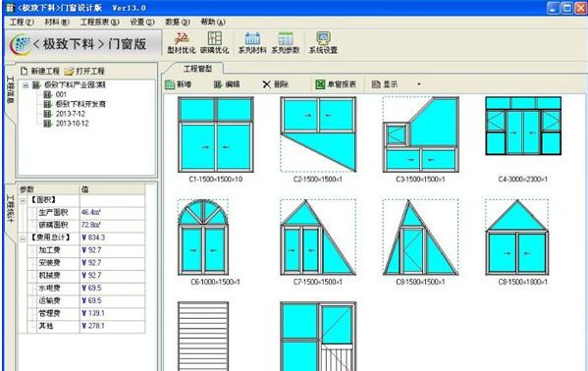Click the 删除 delete X icon
This screenshot has height=371, width=588.
pyautogui.click(x=266, y=84)
